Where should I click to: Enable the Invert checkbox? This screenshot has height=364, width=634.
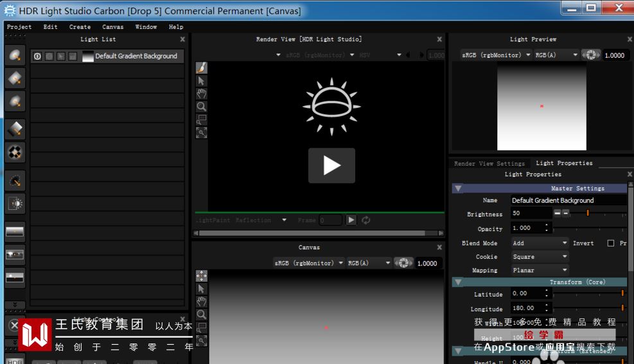pyautogui.click(x=610, y=243)
